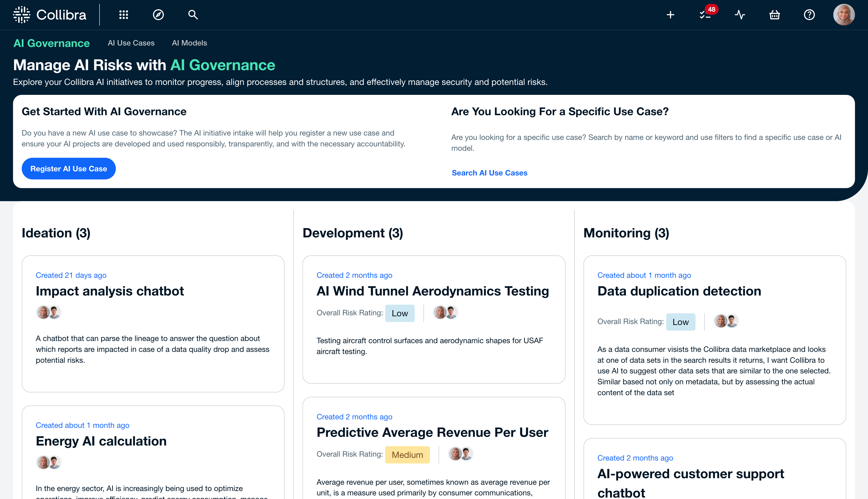The height and width of the screenshot is (499, 868).
Task: Open AI Wind Tunnel Aerodynamics Testing
Action: click(433, 291)
